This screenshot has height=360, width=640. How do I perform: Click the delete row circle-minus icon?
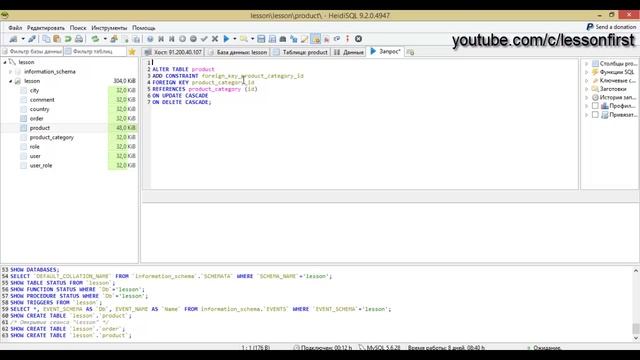(193, 39)
